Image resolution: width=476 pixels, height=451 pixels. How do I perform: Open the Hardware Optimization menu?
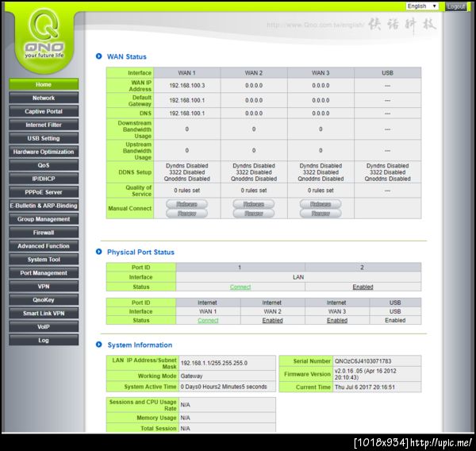pyautogui.click(x=44, y=152)
